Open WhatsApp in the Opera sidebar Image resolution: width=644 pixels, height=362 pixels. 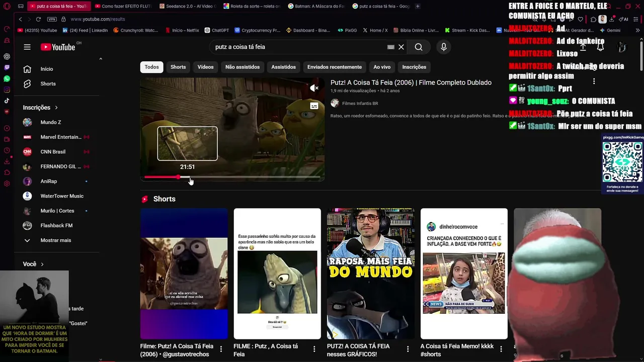click(x=7, y=78)
